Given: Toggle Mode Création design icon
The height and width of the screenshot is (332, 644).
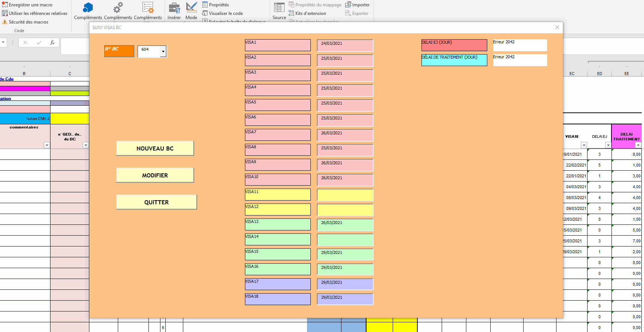Looking at the screenshot, I should pyautogui.click(x=191, y=8).
